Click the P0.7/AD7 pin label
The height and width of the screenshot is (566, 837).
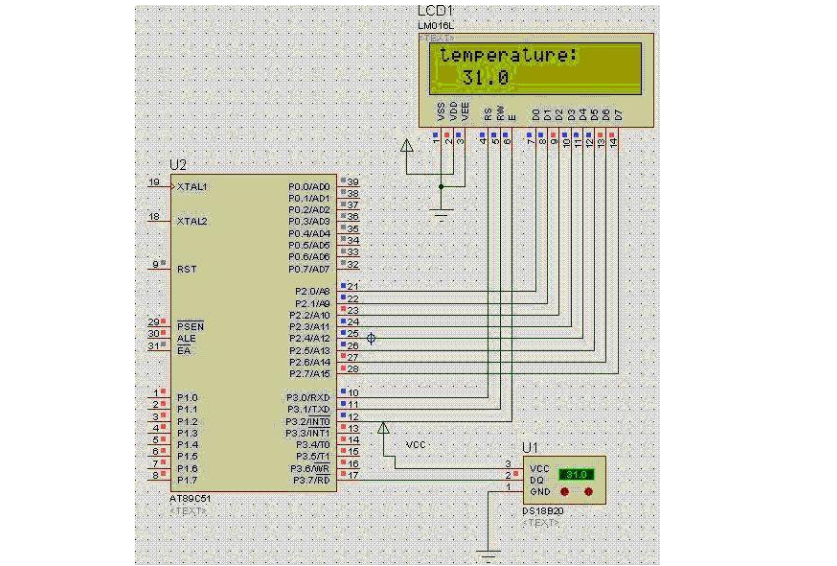tap(309, 269)
